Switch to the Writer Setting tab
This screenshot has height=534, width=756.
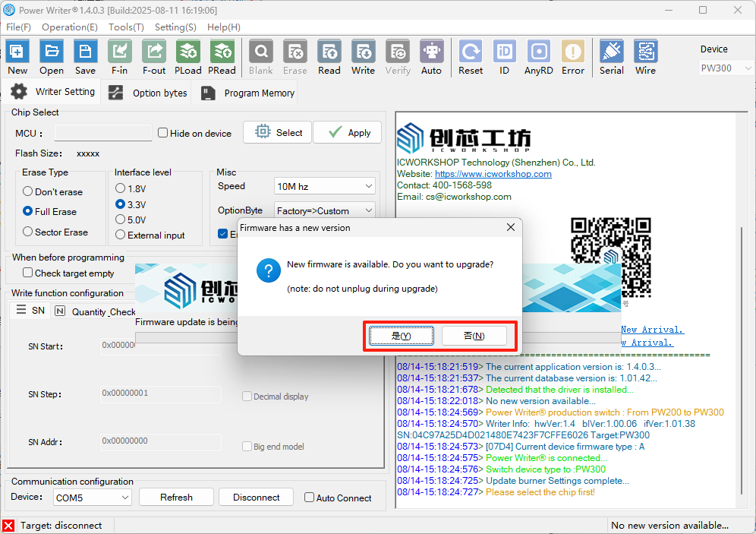52,92
